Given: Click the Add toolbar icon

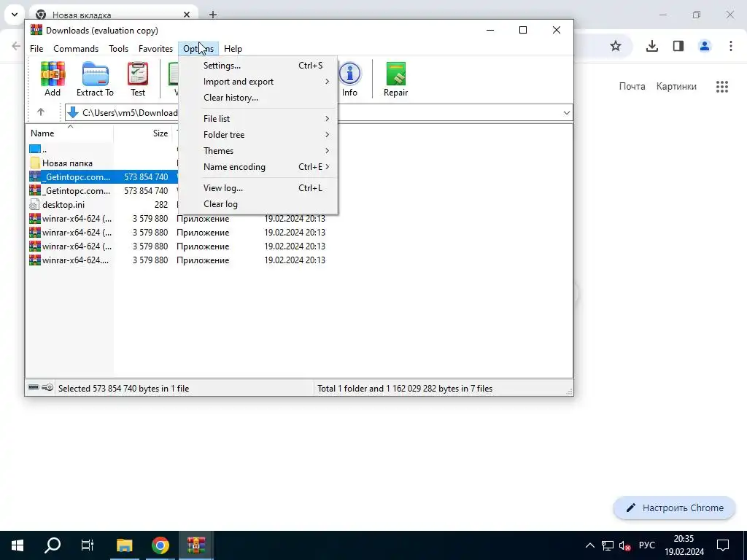Looking at the screenshot, I should click(53, 79).
